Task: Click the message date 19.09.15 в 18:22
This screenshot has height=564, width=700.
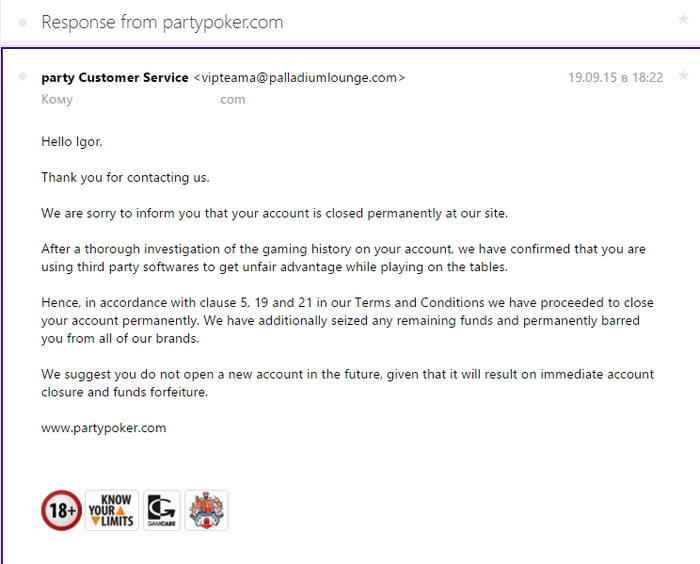Action: point(616,78)
